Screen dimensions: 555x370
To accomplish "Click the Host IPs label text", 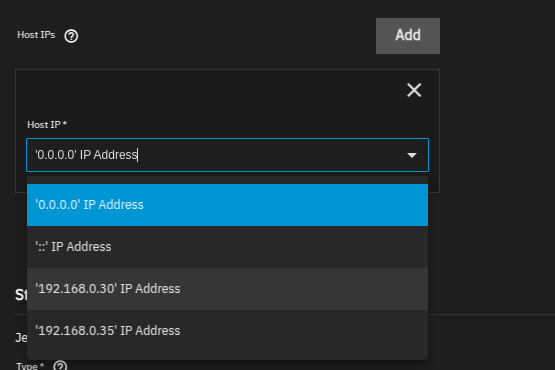I will [x=36, y=35].
